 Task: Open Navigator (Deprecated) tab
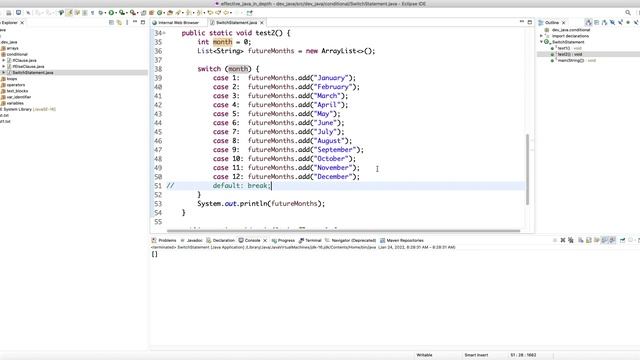(351, 240)
